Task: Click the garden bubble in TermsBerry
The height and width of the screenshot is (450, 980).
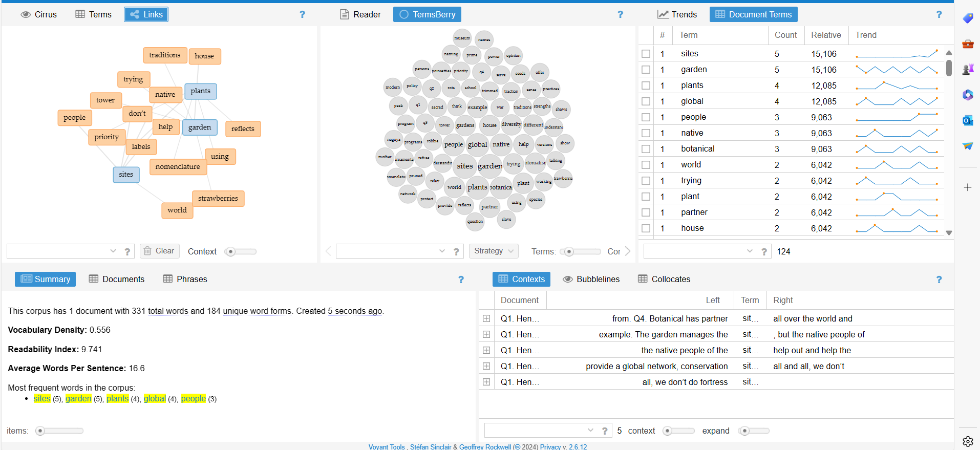Action: [x=490, y=166]
